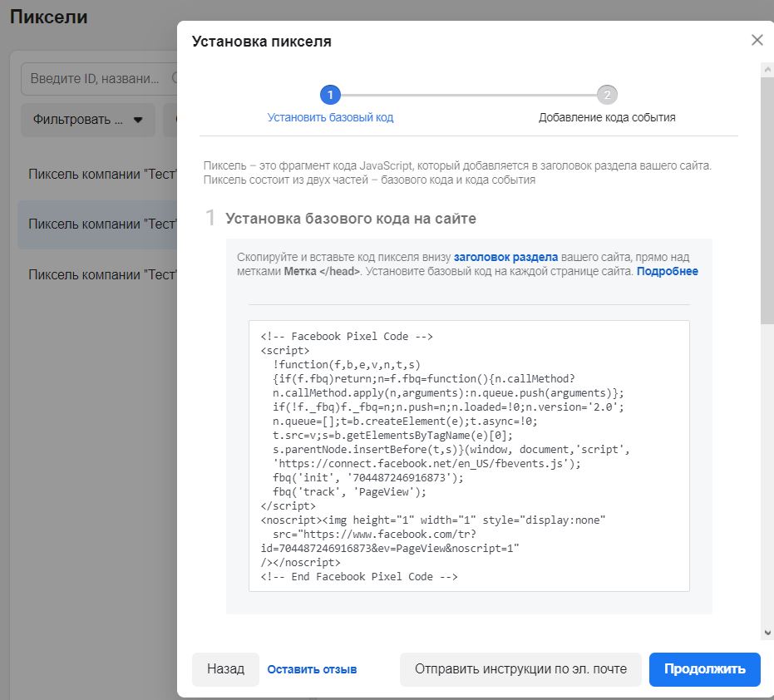This screenshot has height=700, width=774.
Task: Click the 'Установка пикселя' dialog title
Action: 261,42
